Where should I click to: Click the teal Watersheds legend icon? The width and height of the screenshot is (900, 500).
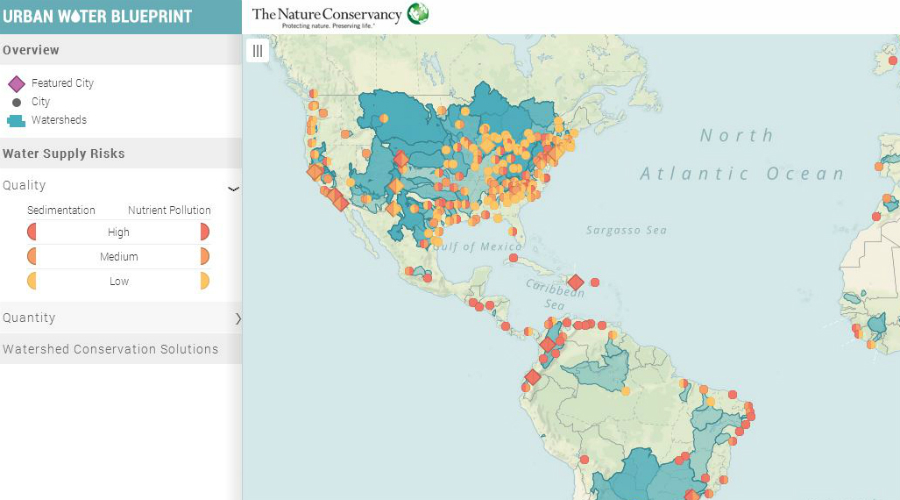click(x=16, y=121)
